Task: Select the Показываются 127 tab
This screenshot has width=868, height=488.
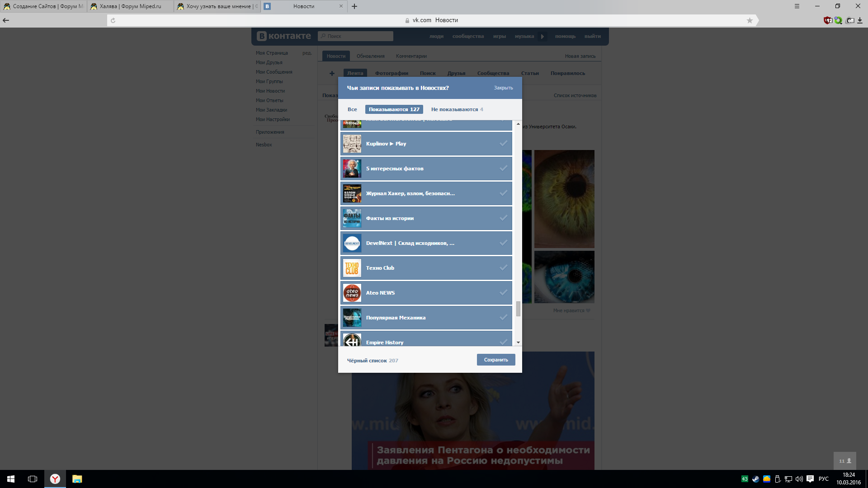Action: coord(394,109)
